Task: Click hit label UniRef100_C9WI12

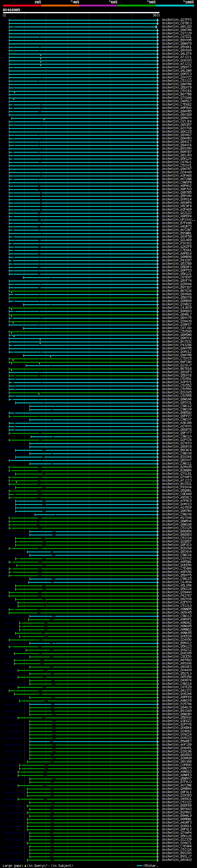Action: tap(177, 406)
